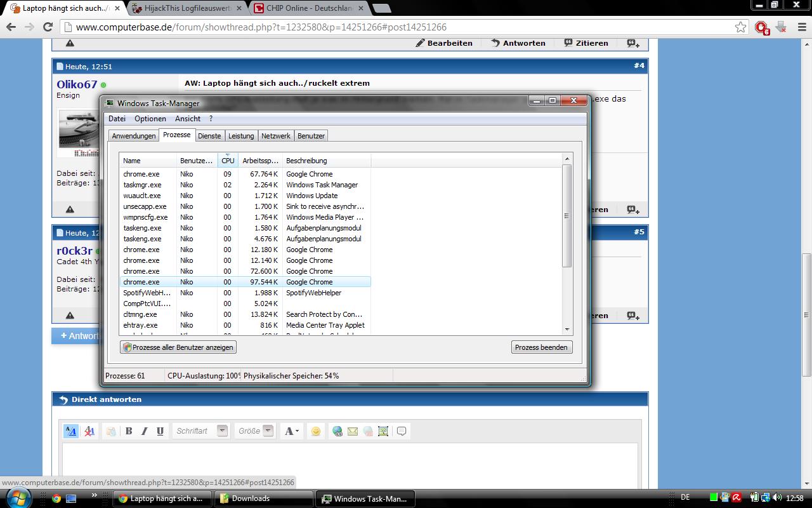Click the process list vertical scrollbar thumb
Screen dimensions: 812x508
pos(567,216)
